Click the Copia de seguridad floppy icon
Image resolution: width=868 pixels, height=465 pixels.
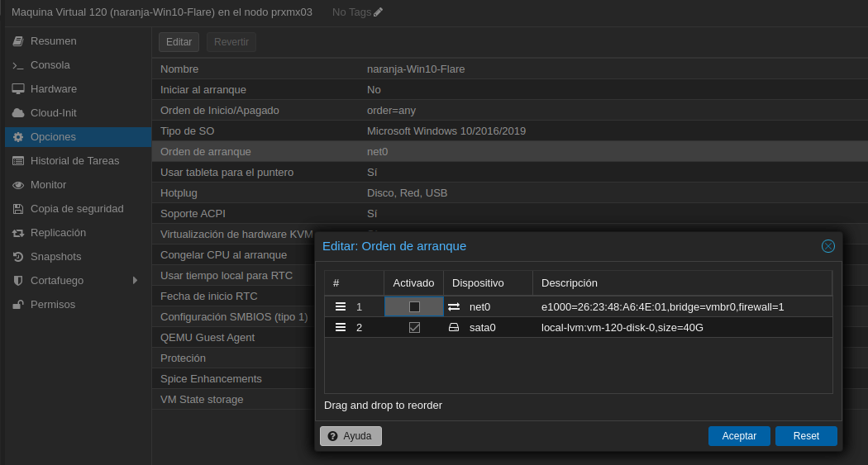[17, 208]
